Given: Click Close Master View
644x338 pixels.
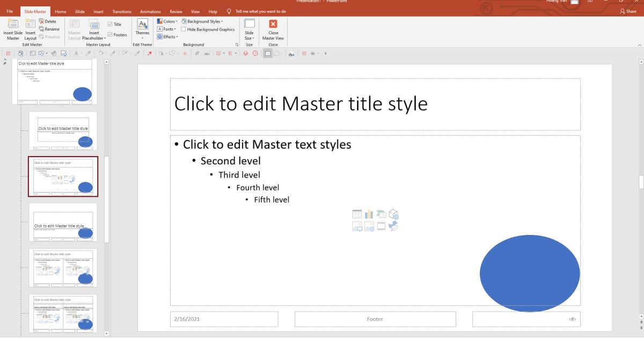Looking at the screenshot, I should (273, 31).
